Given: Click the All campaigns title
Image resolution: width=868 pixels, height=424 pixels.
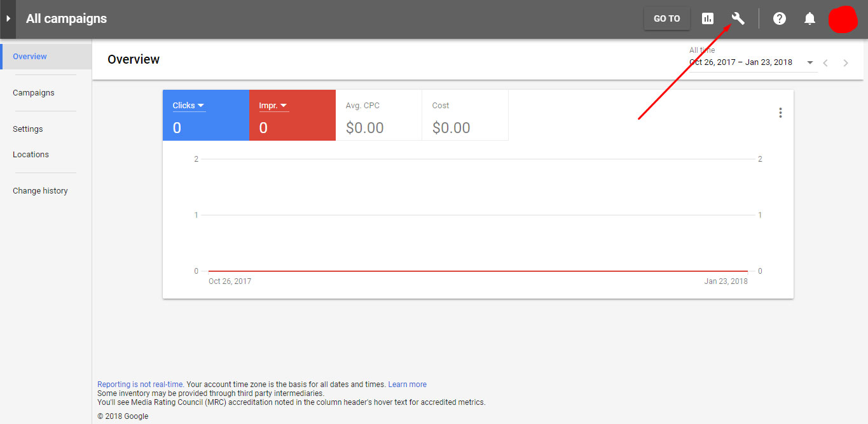Looking at the screenshot, I should click(x=66, y=18).
